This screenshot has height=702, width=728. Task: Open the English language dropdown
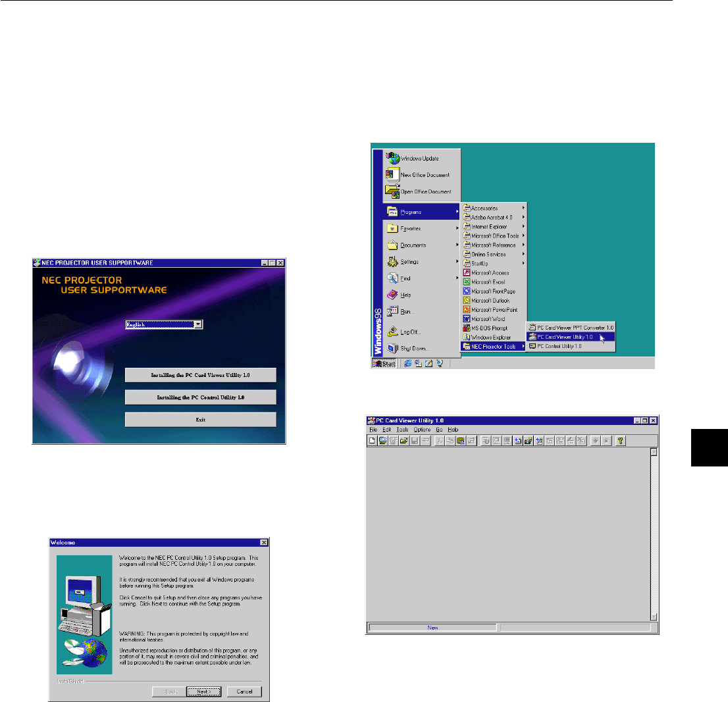198,324
